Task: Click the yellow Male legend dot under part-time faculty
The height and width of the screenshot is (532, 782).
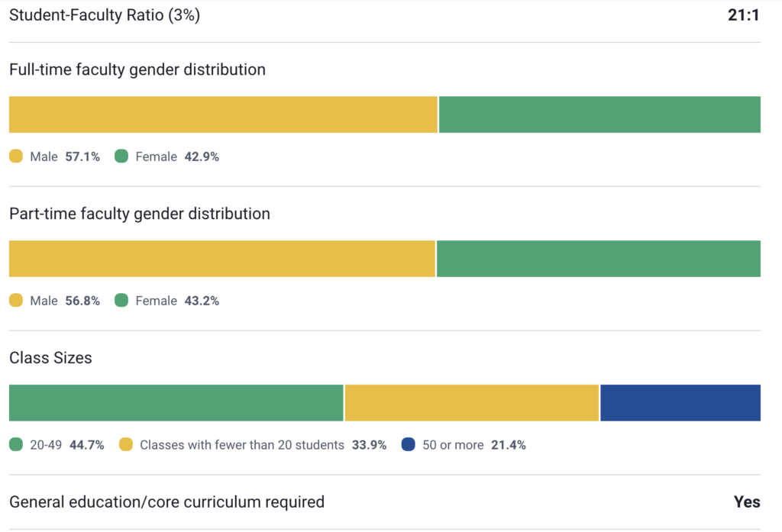Action: (x=16, y=301)
